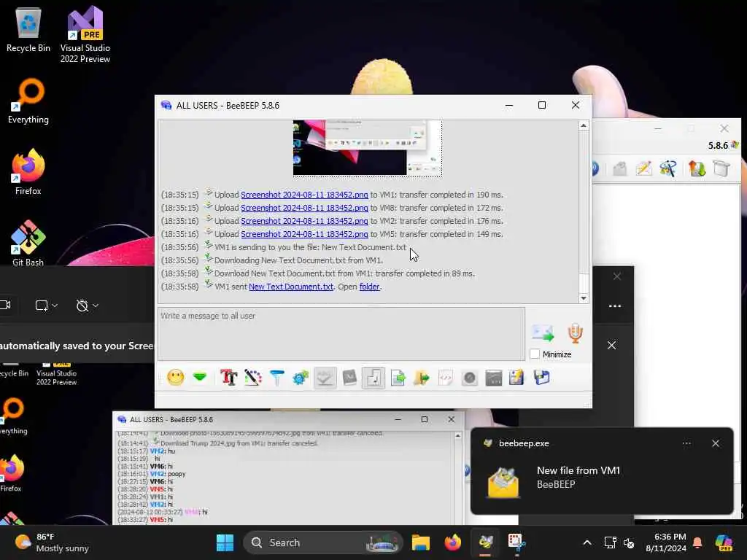Click the taskbar Search box
This screenshot has height=560, width=747.
pyautogui.click(x=322, y=542)
